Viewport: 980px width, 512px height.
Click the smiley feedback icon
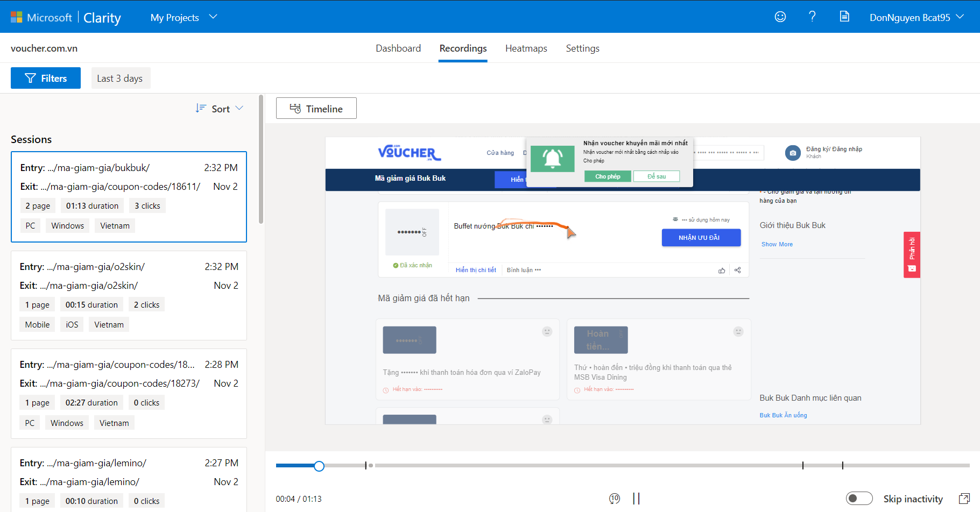tap(780, 17)
